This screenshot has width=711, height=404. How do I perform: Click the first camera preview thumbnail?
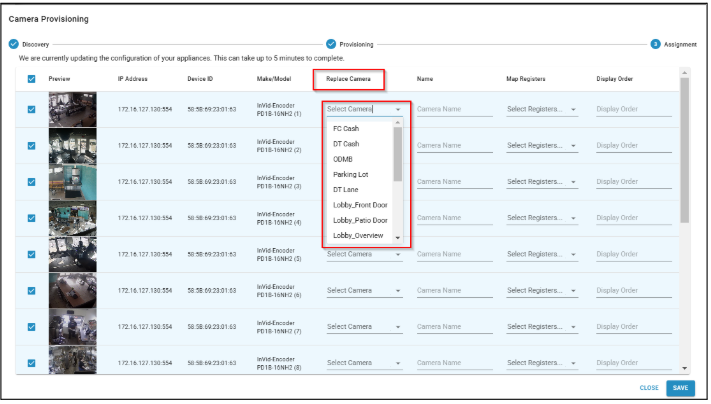(x=73, y=110)
